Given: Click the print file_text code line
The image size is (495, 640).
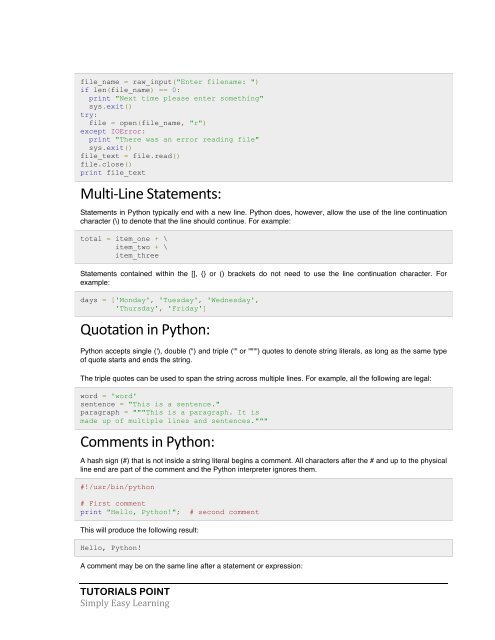Looking at the screenshot, I should (x=113, y=173).
